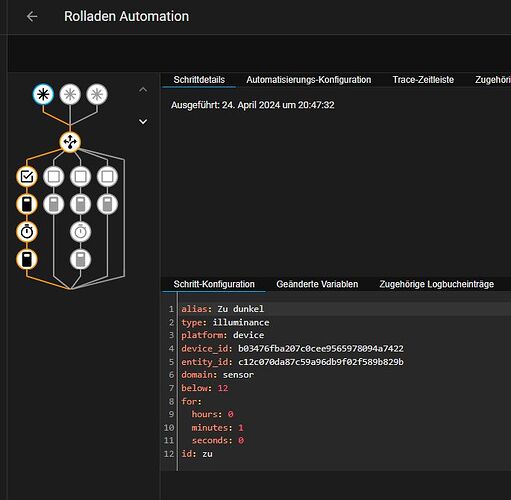Select the checked orange condition node
The height and width of the screenshot is (500, 511).
(27, 176)
